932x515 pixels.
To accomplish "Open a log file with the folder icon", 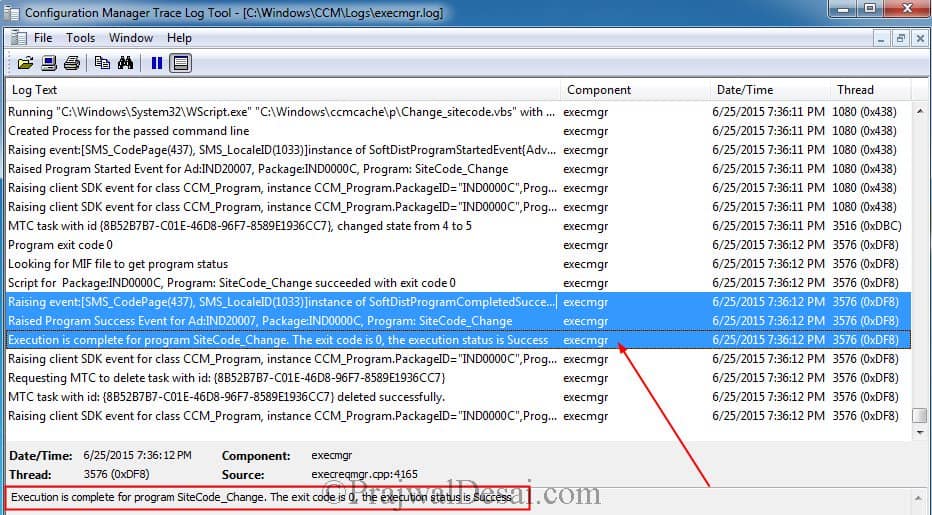I will pos(25,63).
